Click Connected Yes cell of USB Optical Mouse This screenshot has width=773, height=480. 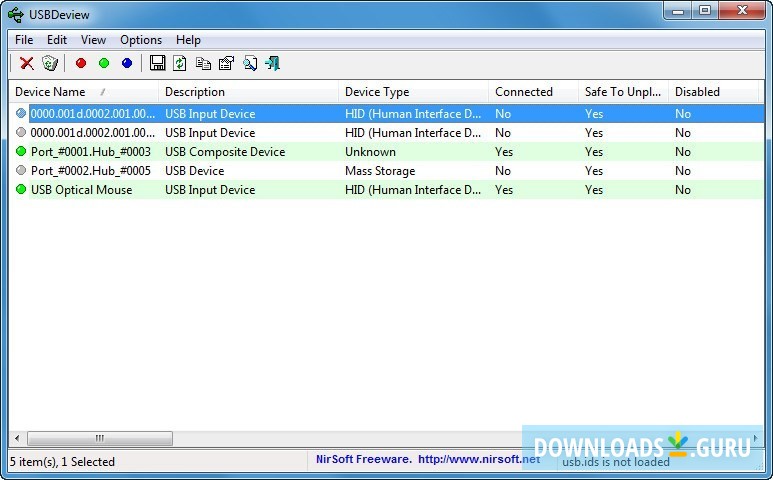point(504,190)
